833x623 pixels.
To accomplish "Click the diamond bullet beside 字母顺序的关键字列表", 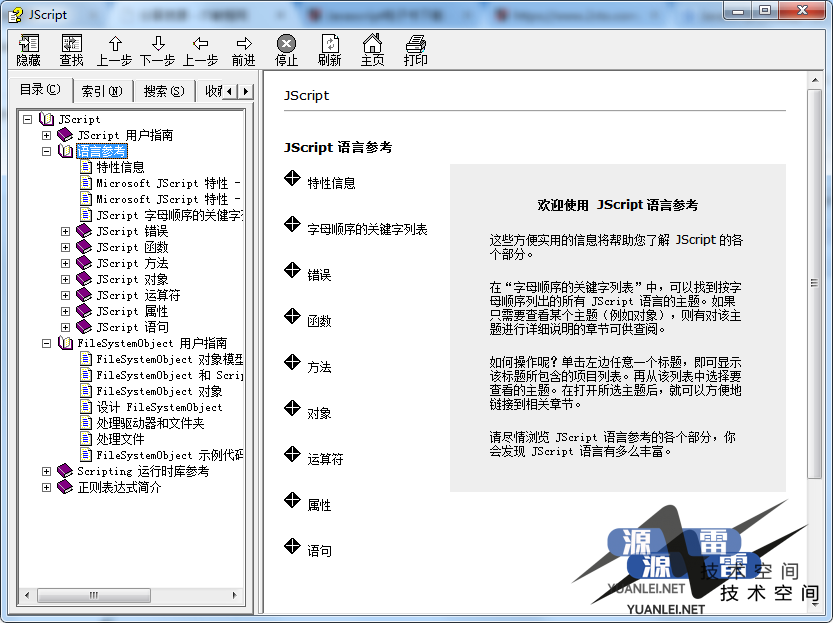I will coord(292,225).
